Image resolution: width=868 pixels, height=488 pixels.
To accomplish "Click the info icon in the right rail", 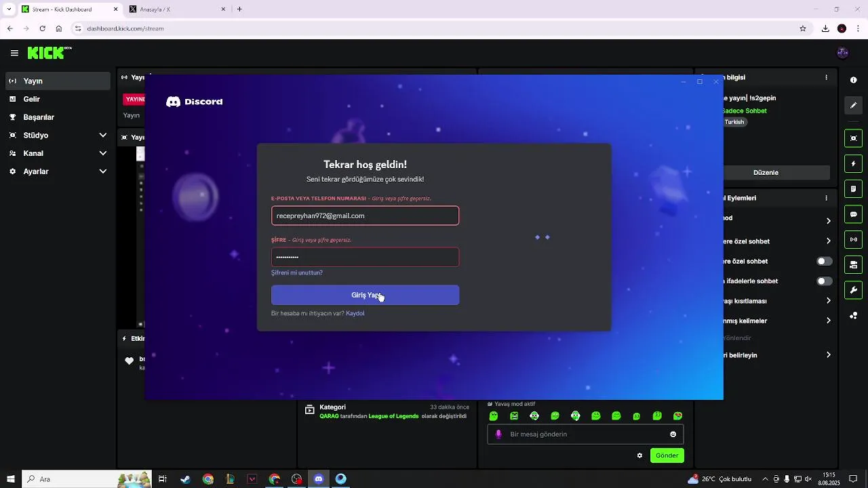I will 853,80.
